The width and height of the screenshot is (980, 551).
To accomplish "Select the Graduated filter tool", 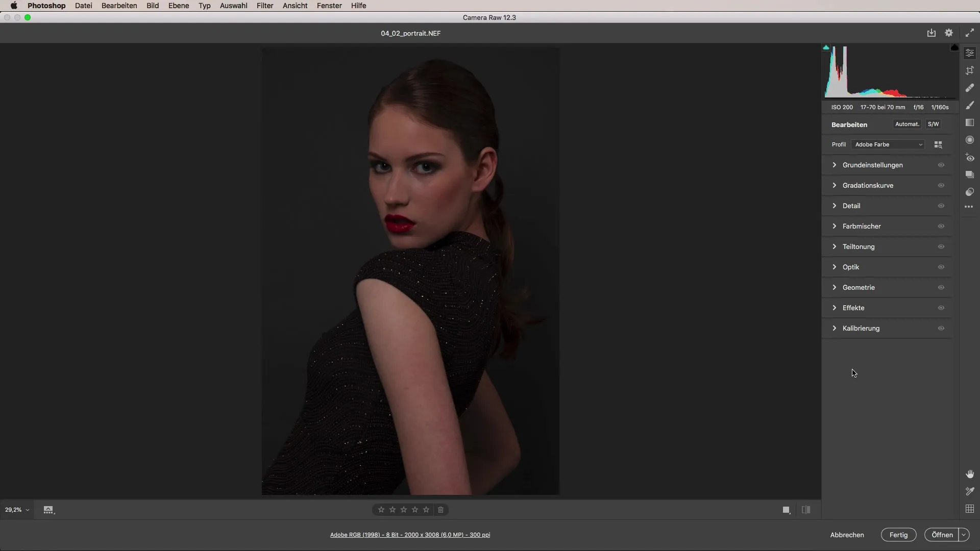I will click(970, 122).
